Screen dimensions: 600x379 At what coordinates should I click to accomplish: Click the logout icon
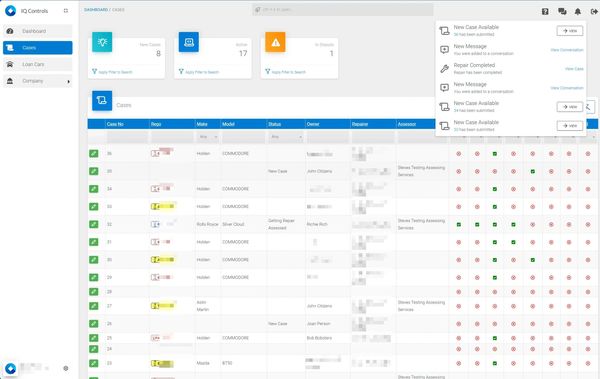pyautogui.click(x=594, y=11)
